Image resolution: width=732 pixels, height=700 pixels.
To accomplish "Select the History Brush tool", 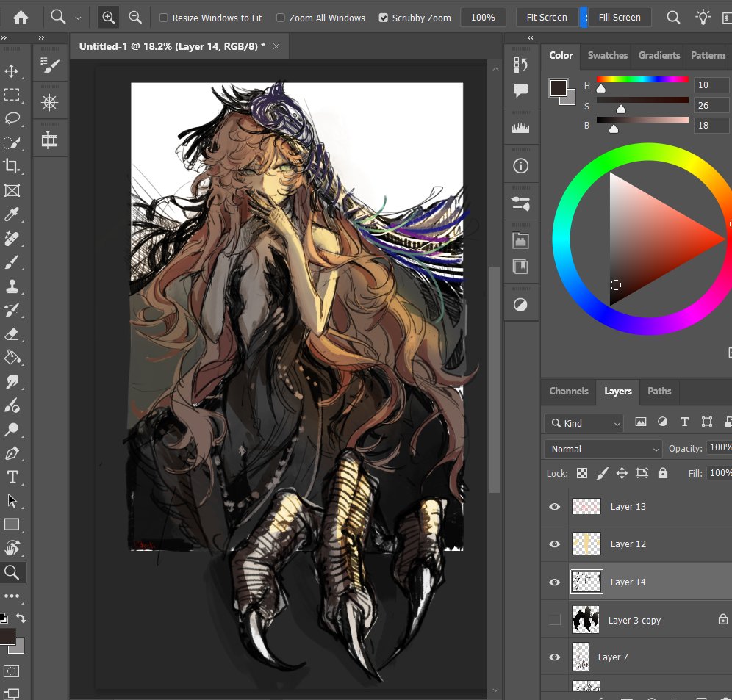I will coord(12,310).
